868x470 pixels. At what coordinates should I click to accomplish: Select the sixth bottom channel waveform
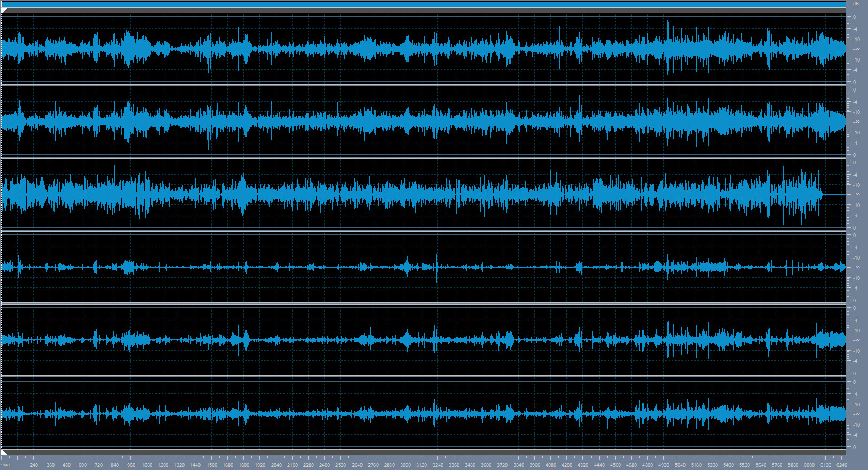[x=424, y=413]
